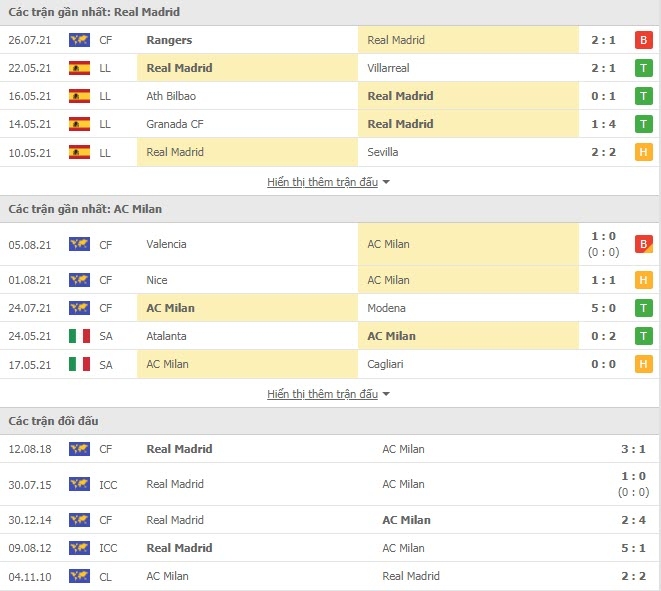This screenshot has width=661, height=591.
Task: Click the world flag icon in Valencia row
Action: 79,244
